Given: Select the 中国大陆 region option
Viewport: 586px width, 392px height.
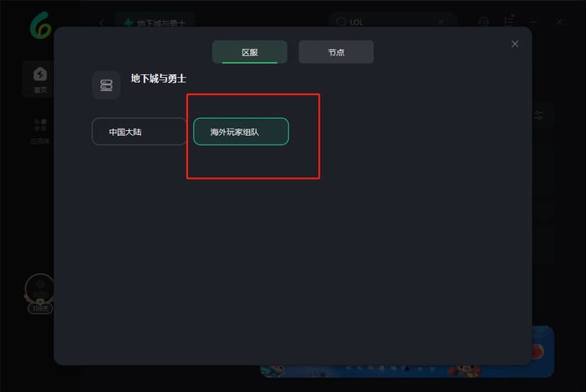Looking at the screenshot, I should (x=138, y=131).
